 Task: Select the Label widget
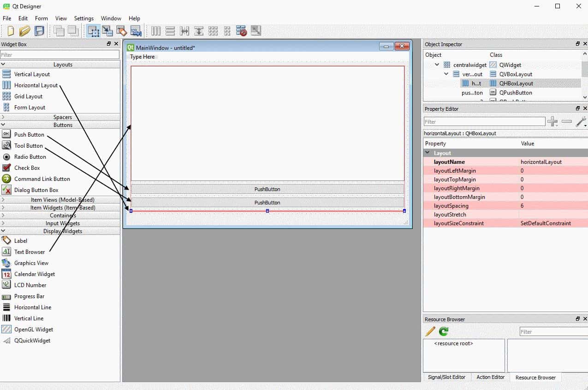(x=21, y=241)
